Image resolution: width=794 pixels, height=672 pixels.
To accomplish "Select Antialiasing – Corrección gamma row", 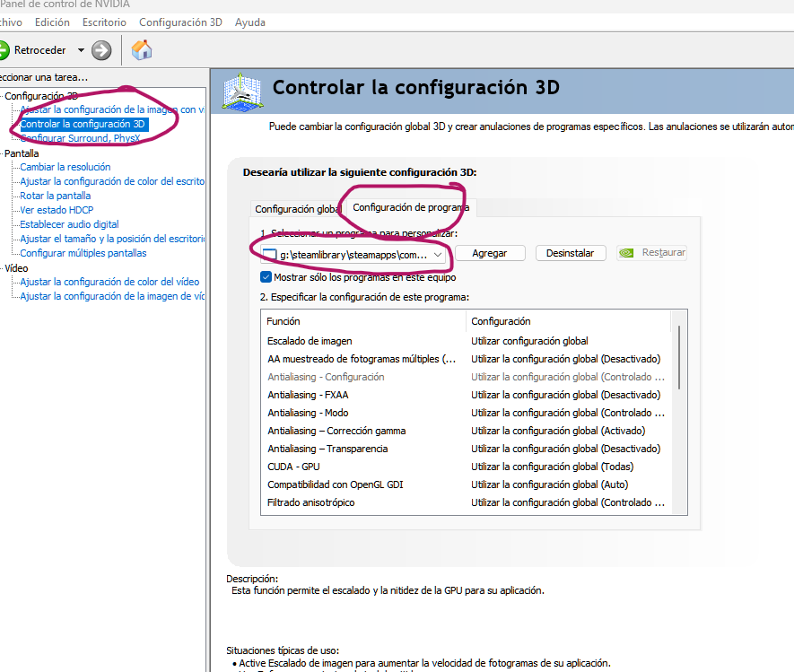I will [466, 431].
